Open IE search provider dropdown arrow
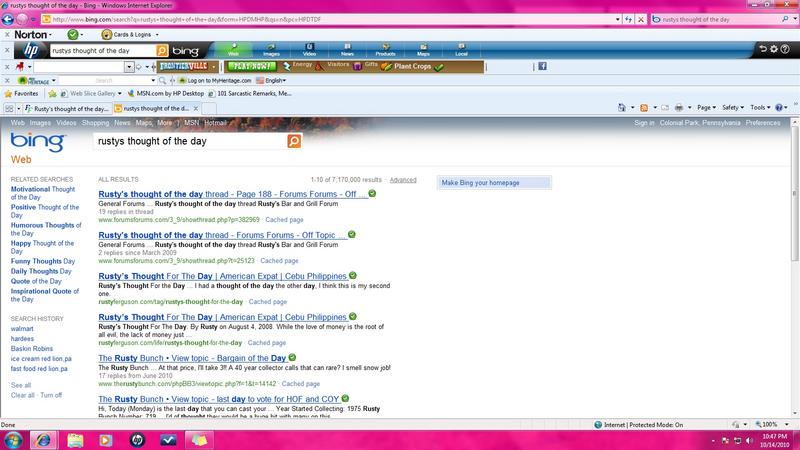The image size is (800, 450). pyautogui.click(x=795, y=19)
